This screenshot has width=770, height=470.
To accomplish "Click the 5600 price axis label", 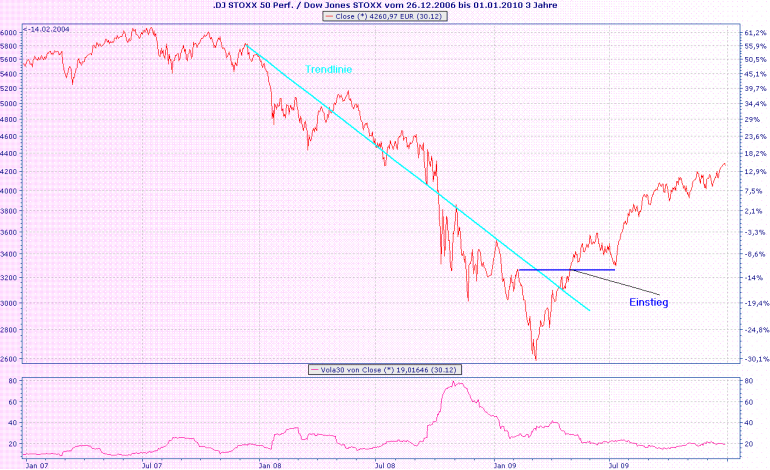I will 8,60.
